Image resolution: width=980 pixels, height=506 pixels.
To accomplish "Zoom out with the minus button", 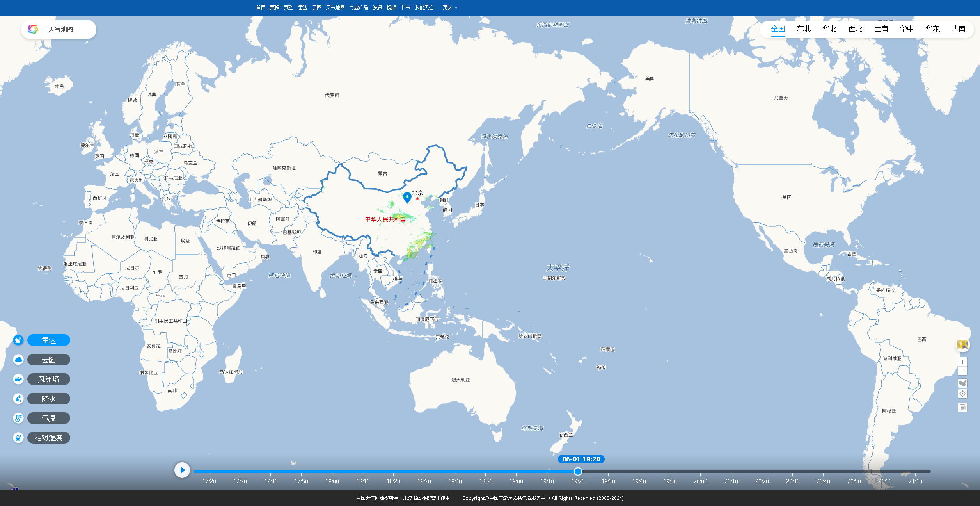I will point(962,371).
